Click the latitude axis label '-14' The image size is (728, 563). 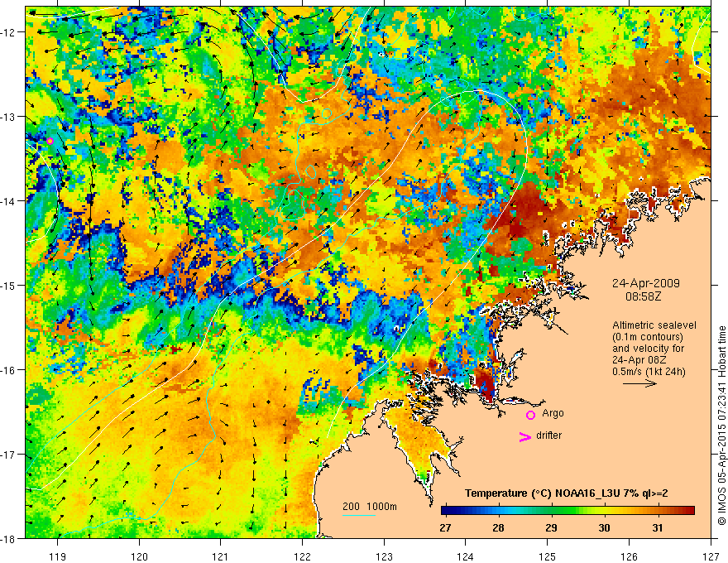pyautogui.click(x=9, y=201)
